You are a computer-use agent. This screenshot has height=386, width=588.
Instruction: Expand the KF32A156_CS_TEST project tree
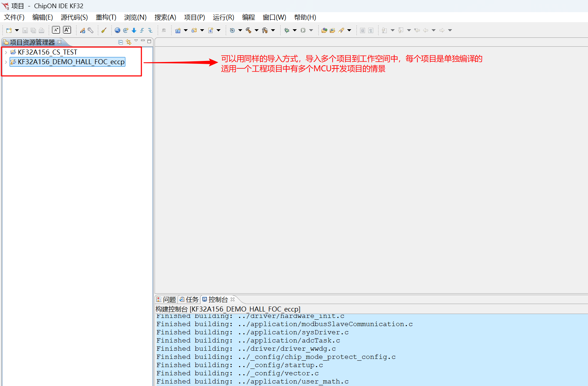click(x=6, y=52)
